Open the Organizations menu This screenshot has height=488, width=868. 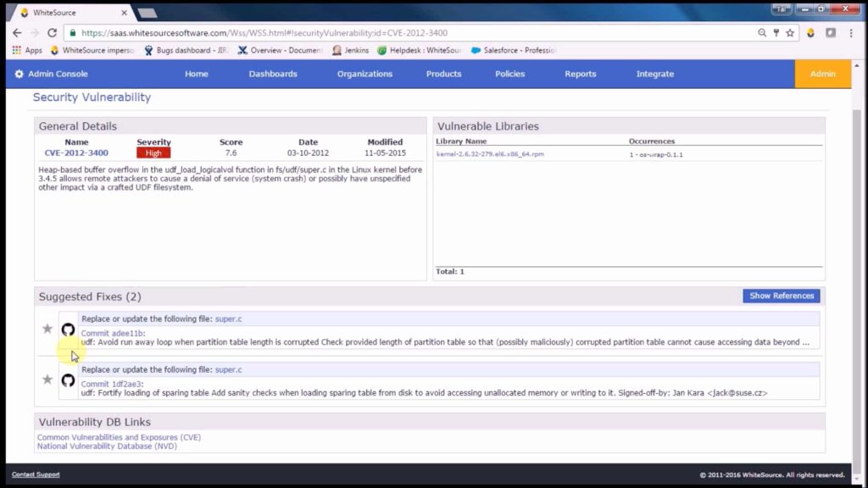[364, 75]
